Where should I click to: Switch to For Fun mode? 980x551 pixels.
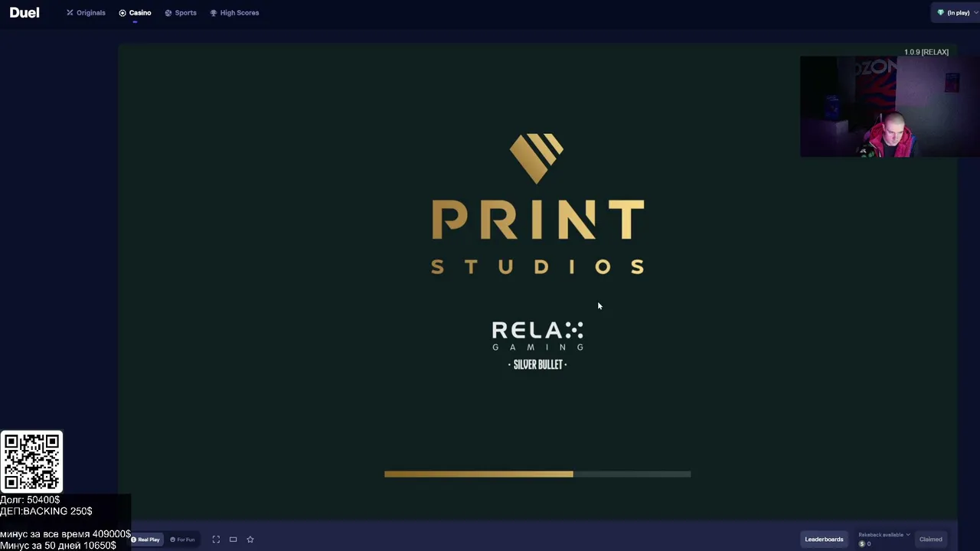click(x=182, y=540)
